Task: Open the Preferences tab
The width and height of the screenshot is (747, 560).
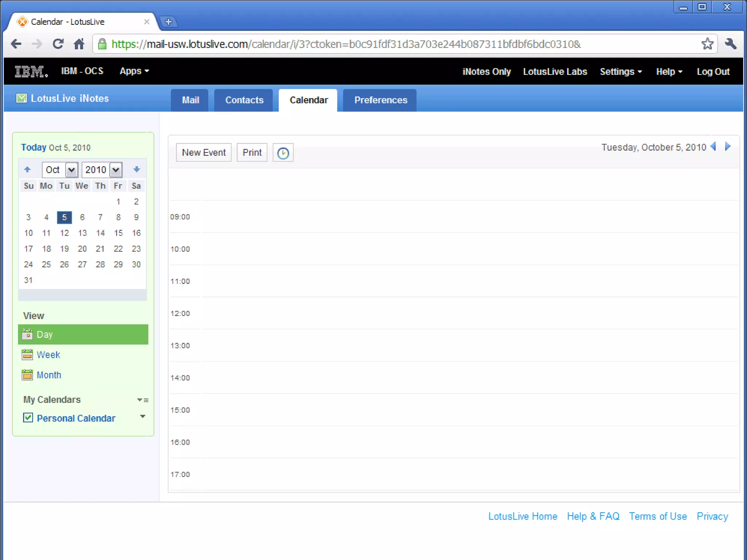Action: [380, 100]
